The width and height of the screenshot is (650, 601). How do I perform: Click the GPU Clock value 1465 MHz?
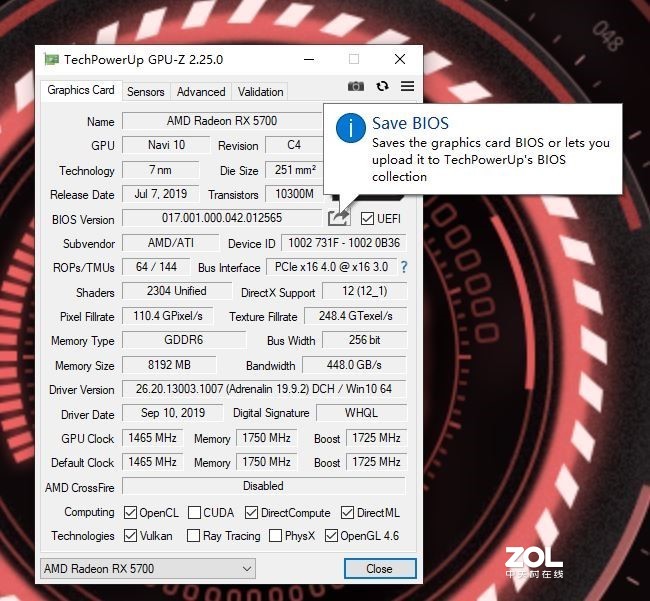[152, 438]
